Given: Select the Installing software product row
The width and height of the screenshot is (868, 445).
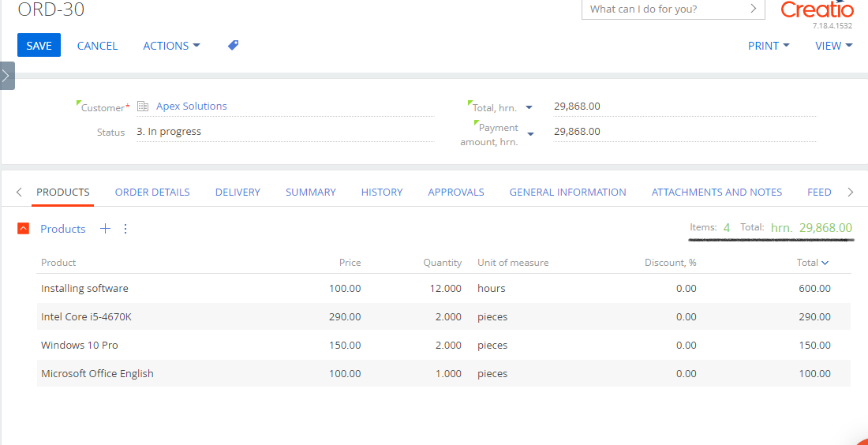Looking at the screenshot, I should tap(444, 288).
